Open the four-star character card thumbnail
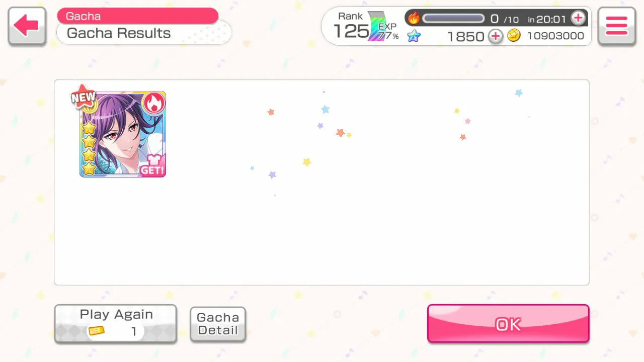 coord(123,134)
